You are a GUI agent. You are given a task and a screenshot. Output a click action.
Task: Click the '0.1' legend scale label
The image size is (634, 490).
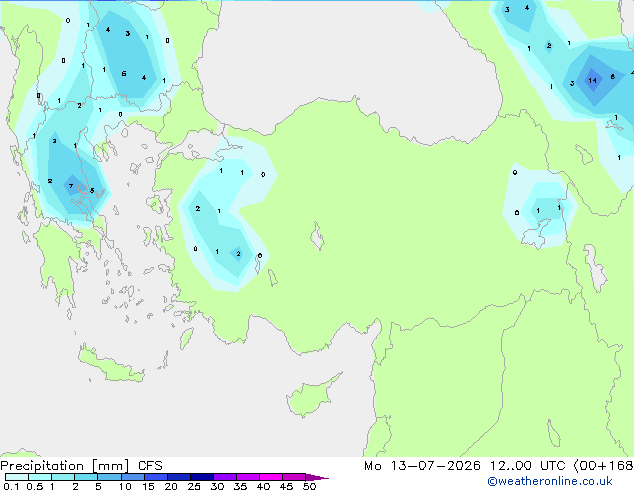coord(11,486)
